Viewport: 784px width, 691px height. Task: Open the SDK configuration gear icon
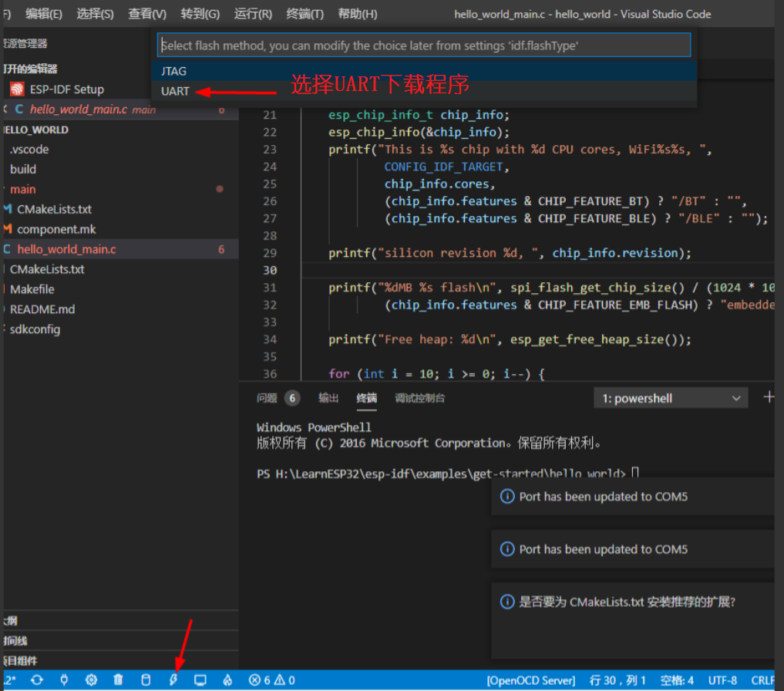point(91,680)
